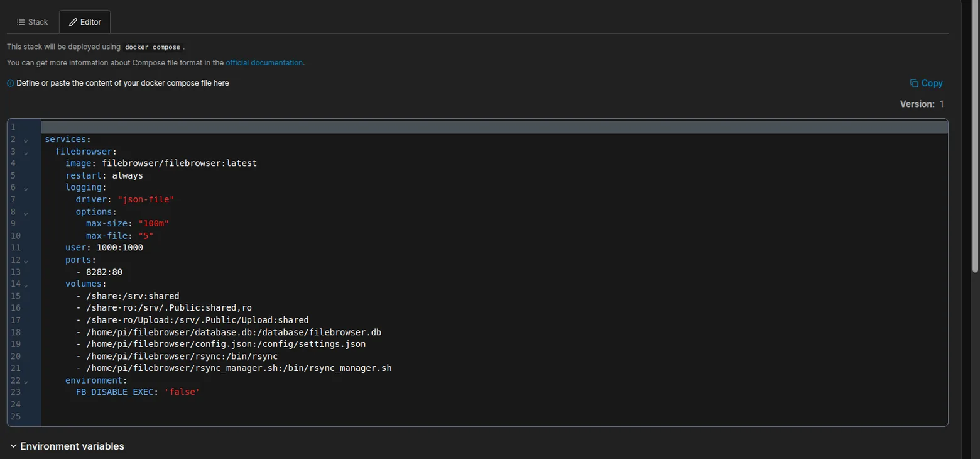The height and width of the screenshot is (459, 980).
Task: Click the port mapping 8282:80
Action: point(104,272)
